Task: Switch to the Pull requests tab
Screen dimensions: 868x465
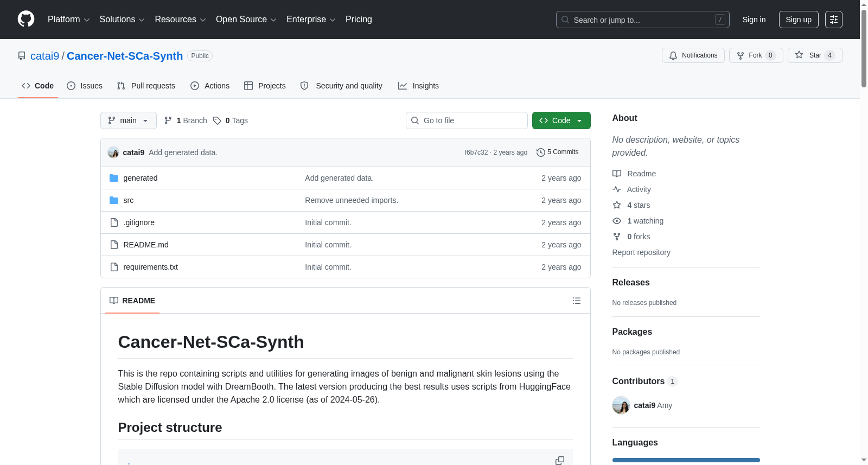Action: [146, 86]
